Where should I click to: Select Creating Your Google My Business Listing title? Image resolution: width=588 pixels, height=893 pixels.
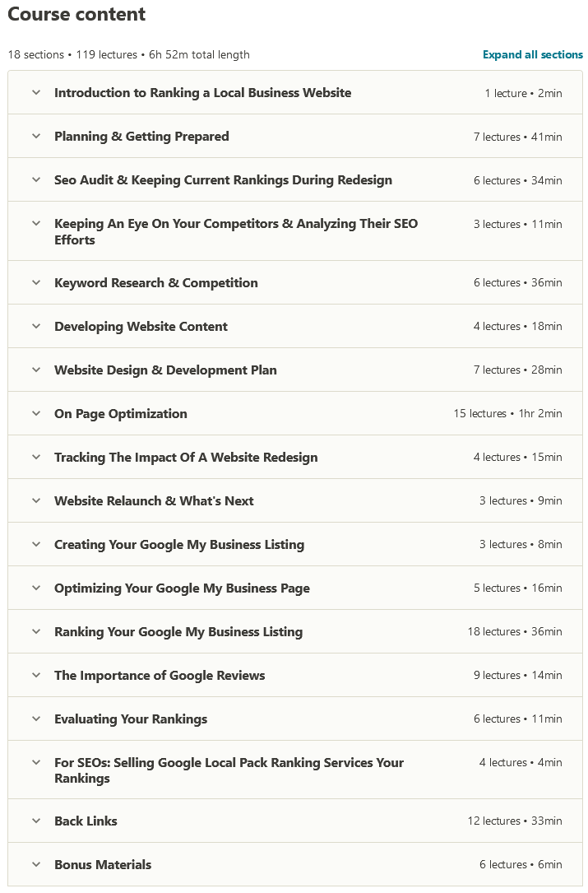click(179, 545)
